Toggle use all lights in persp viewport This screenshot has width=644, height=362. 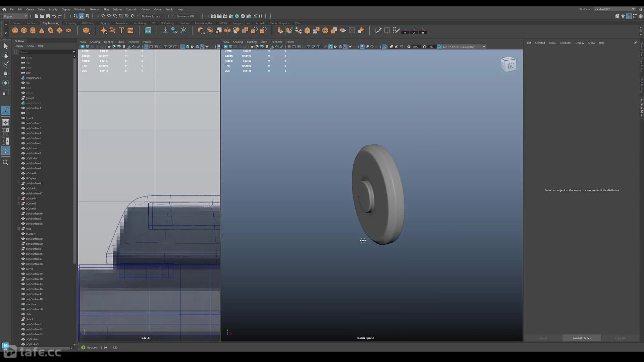pos(350,47)
